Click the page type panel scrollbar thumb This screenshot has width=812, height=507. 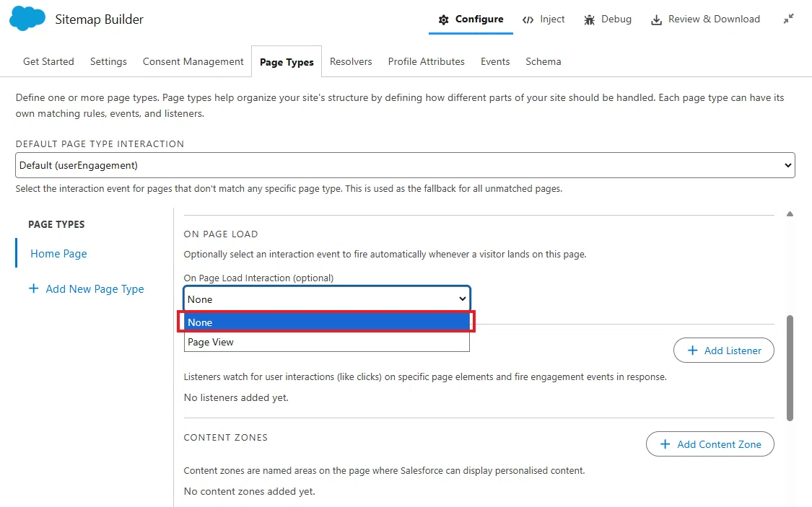coord(790,369)
